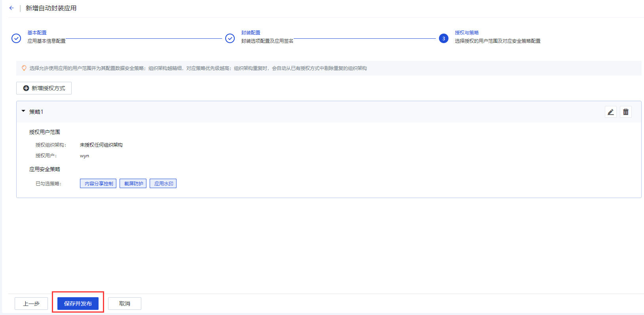Click the 封装配置 step checkmark icon
Screen dimensions: 644x315
point(230,38)
